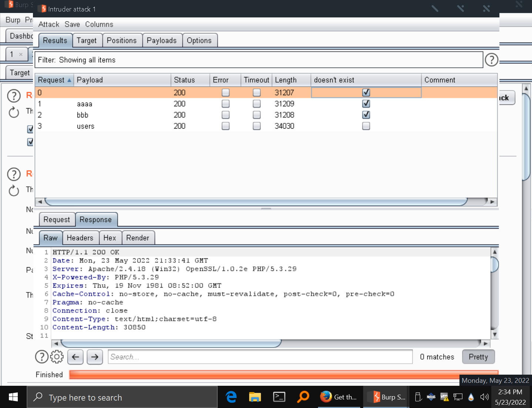Toggle doesn't exist checkbox for request 0
The height and width of the screenshot is (408, 532).
pyautogui.click(x=366, y=93)
